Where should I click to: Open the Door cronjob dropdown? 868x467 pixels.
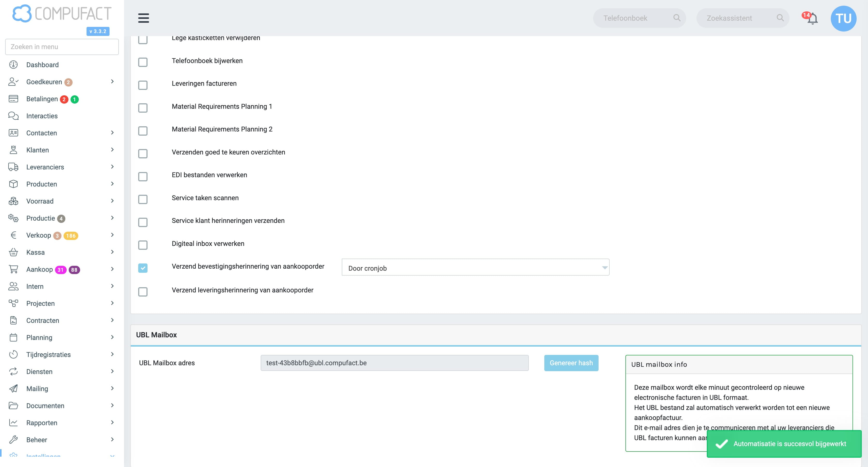pos(475,268)
